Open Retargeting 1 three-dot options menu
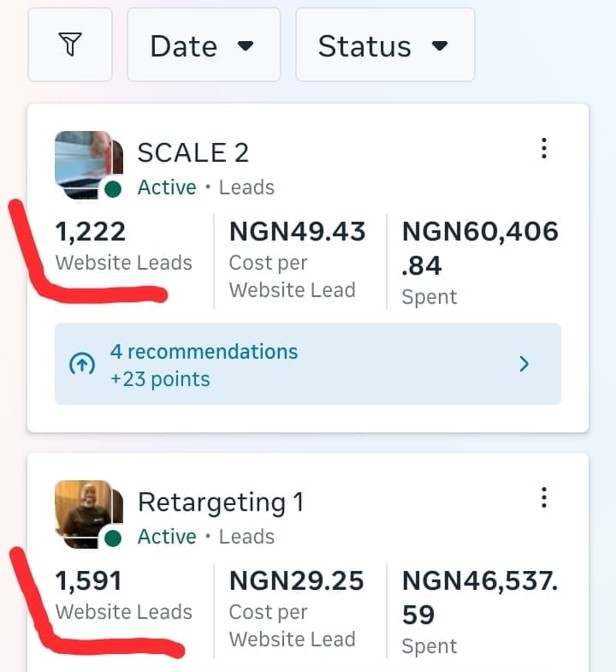Image resolution: width=616 pixels, height=672 pixels. [543, 497]
